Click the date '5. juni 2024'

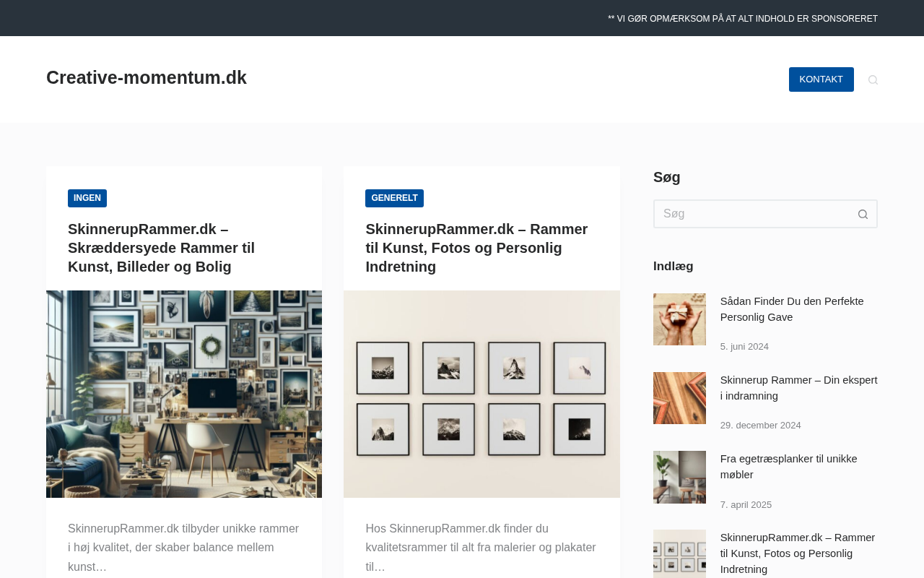click(x=744, y=347)
